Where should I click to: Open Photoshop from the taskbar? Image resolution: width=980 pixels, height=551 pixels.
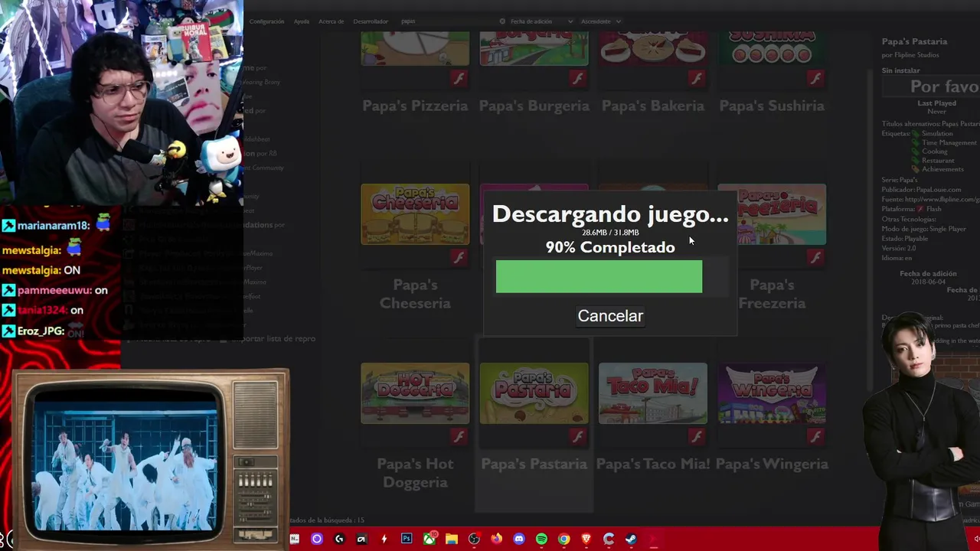407,539
